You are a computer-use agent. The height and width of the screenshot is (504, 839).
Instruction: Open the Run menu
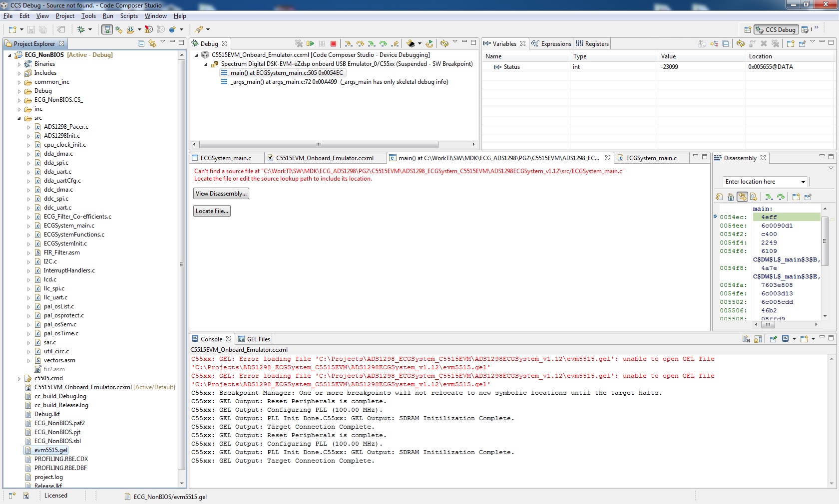108,16
